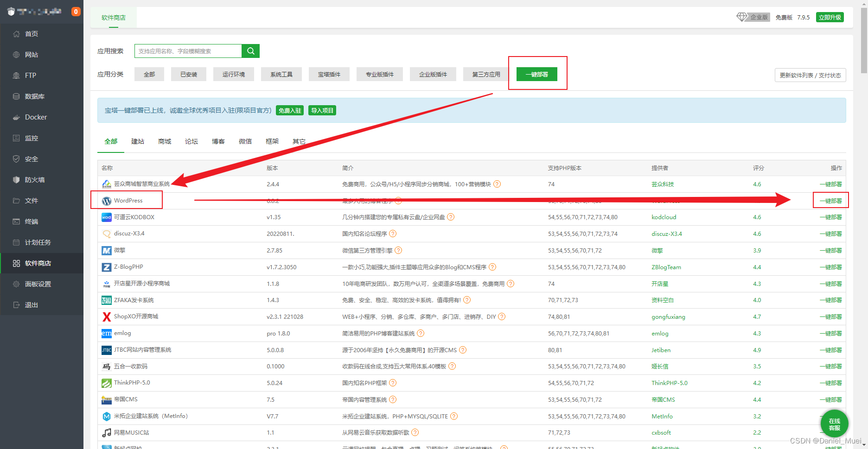Switch to the 建站 tab

(138, 141)
